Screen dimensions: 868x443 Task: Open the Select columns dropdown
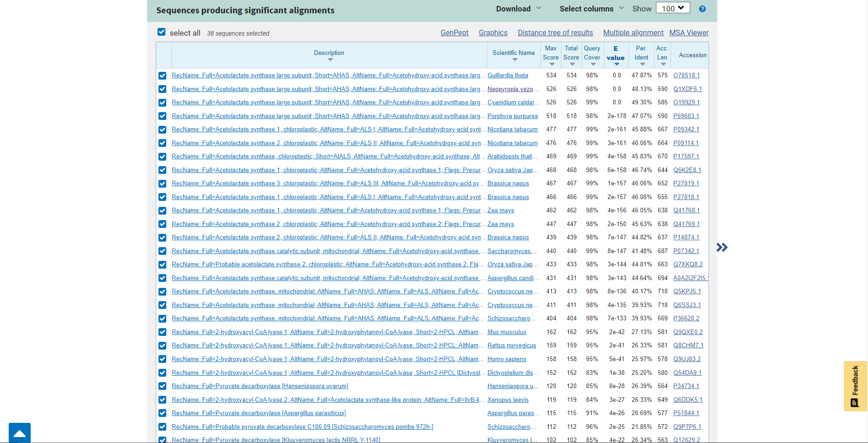pos(591,9)
